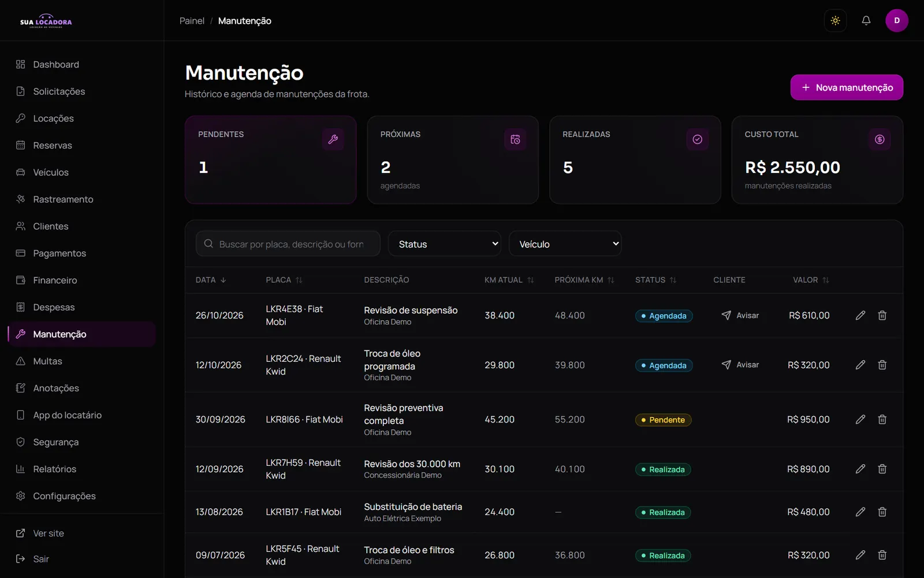Viewport: 924px width, 578px height.
Task: Edit the Revisão preventiva completa entry
Action: [x=860, y=420]
